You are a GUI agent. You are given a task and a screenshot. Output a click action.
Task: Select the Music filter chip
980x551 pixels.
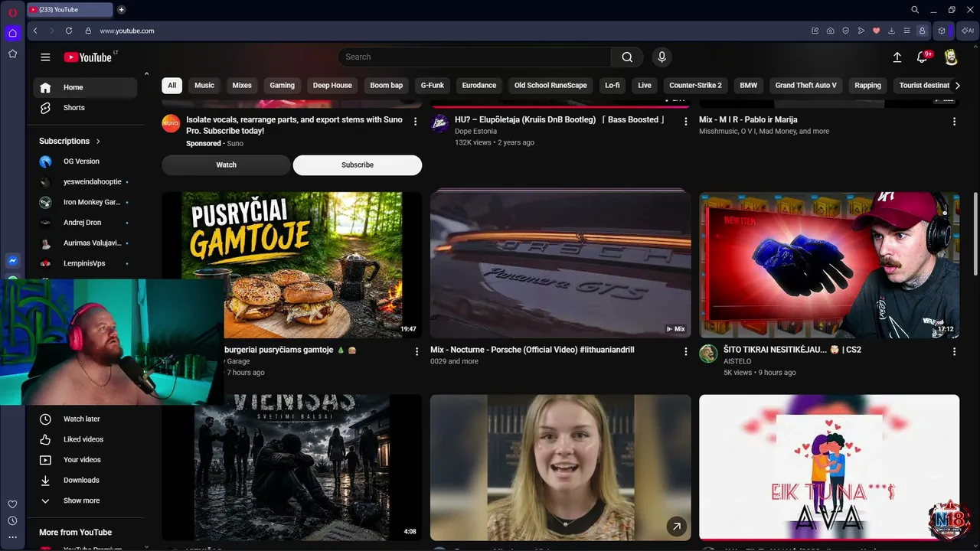pyautogui.click(x=204, y=85)
